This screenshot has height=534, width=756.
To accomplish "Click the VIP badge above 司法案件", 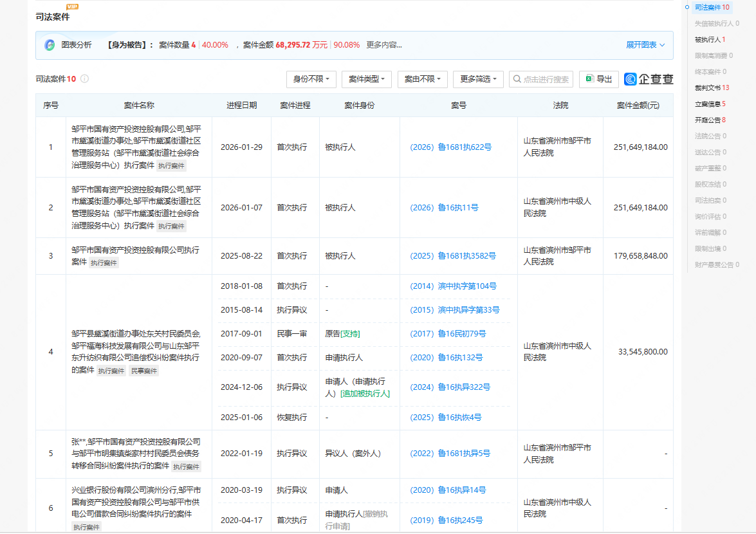I will pos(72,6).
